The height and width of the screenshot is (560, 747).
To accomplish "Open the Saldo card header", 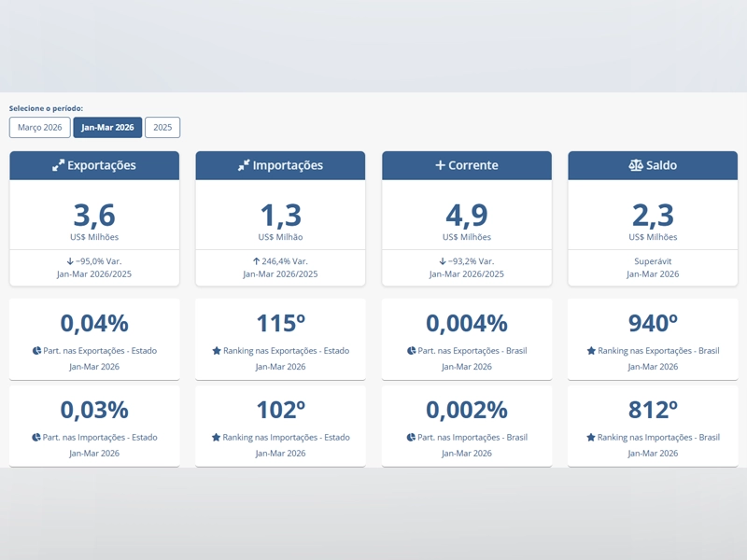I will (653, 165).
